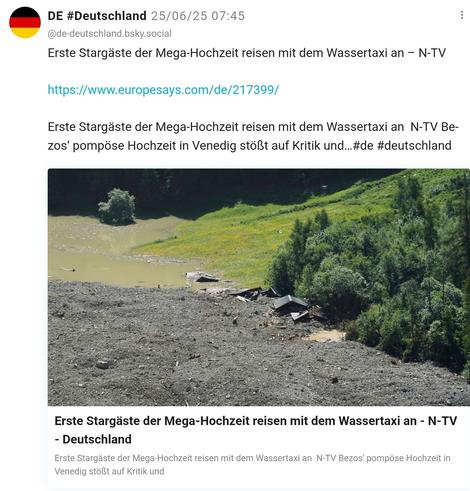Open the three-dot post options menu
The width and height of the screenshot is (470, 491).
[462, 15]
